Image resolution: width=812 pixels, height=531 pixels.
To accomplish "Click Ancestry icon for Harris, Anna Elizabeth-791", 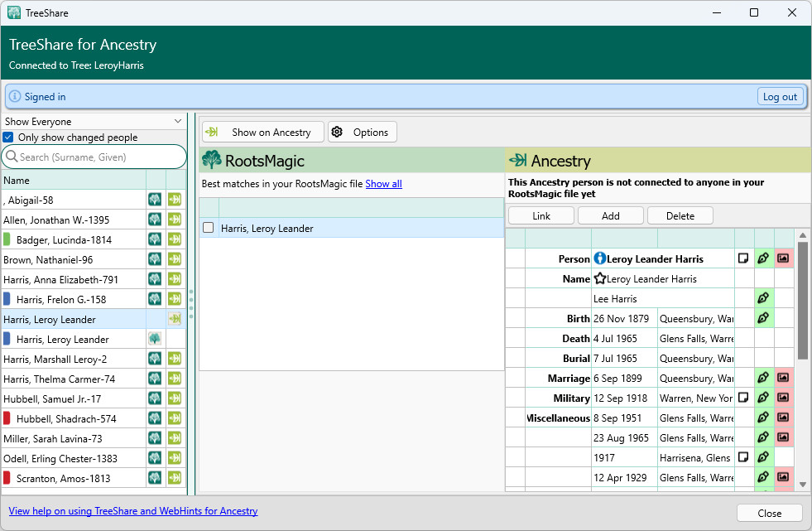I will pyautogui.click(x=175, y=279).
